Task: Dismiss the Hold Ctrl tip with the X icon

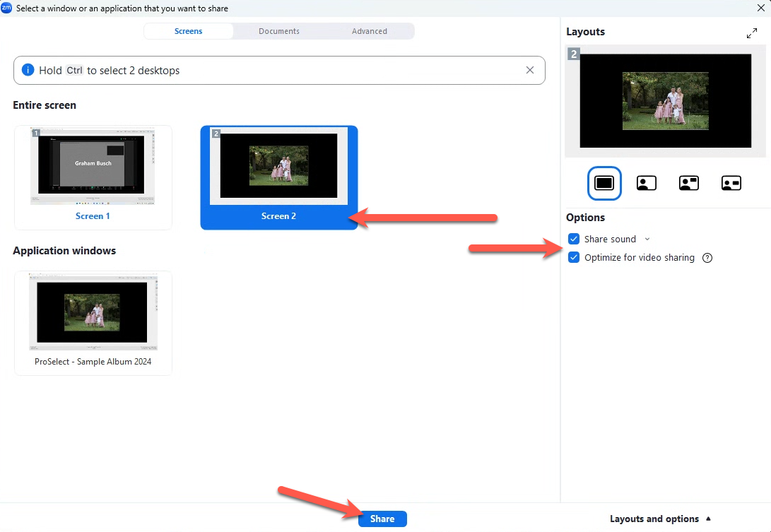Action: pyautogui.click(x=530, y=70)
